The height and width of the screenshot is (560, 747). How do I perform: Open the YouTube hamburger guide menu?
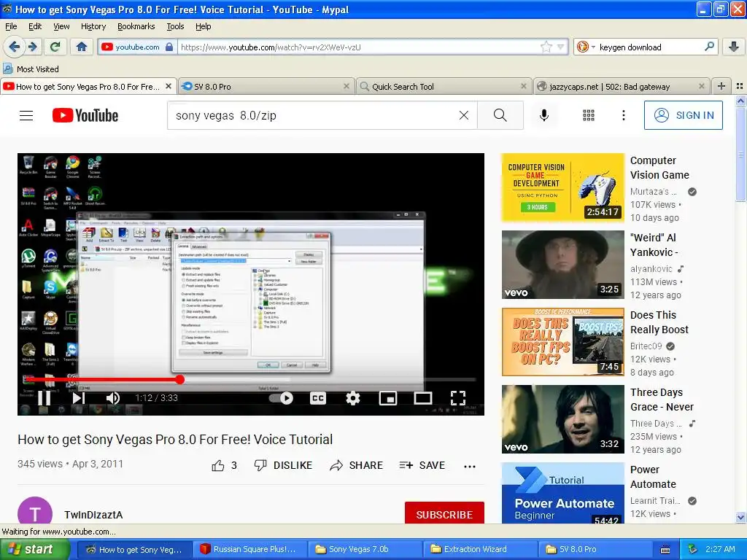pos(26,115)
